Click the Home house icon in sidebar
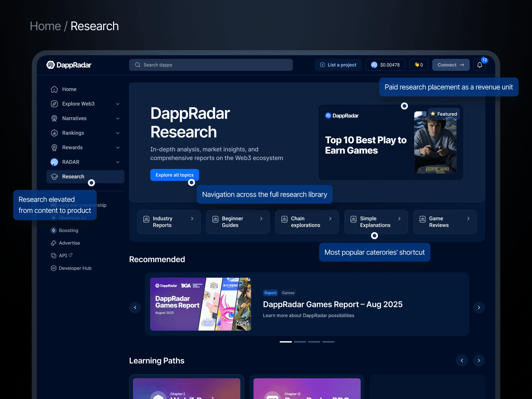Image resolution: width=532 pixels, height=399 pixels. click(54, 89)
